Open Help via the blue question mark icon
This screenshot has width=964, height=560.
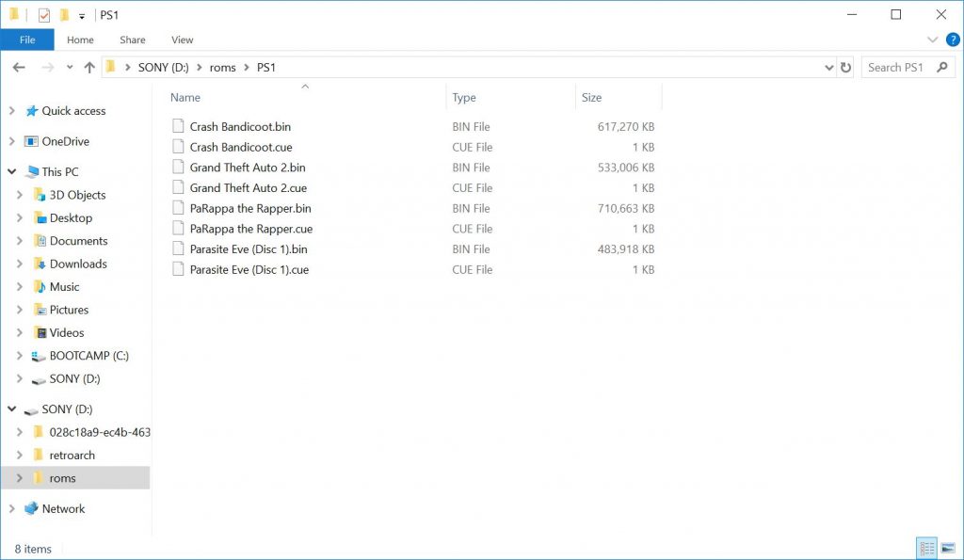pyautogui.click(x=953, y=40)
